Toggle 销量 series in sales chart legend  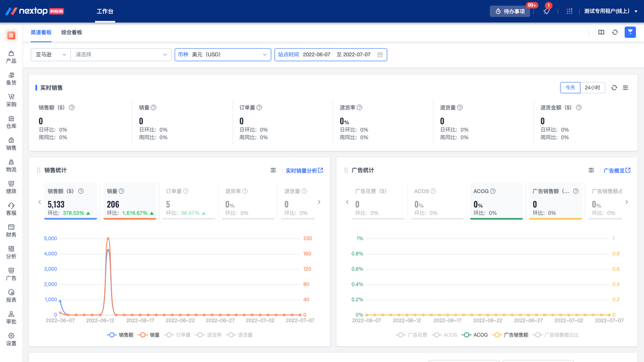point(148,335)
